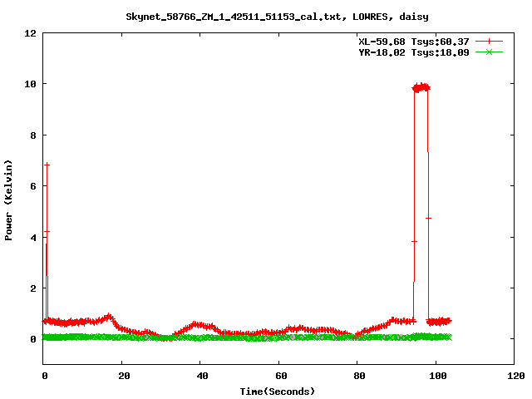
Task: Click the green legend line sample
Action: 489,52
